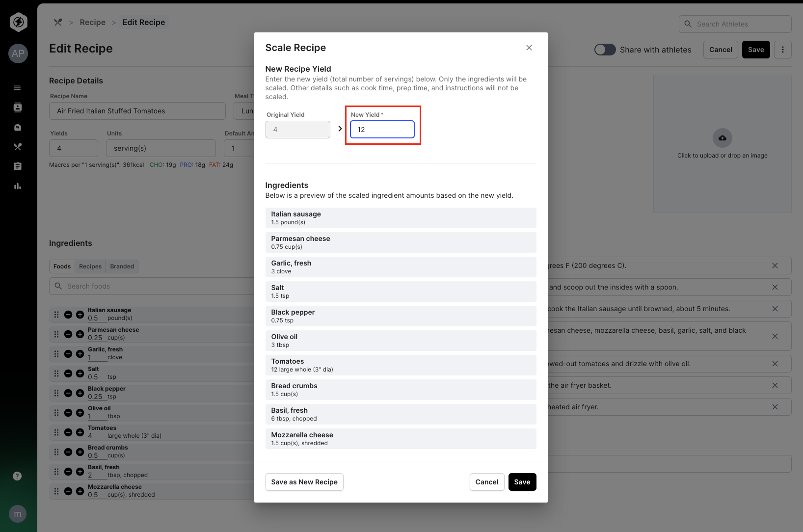Remove the preheat 200 degrees C step
Screen dimensions: 803x532
pyautogui.click(x=775, y=266)
